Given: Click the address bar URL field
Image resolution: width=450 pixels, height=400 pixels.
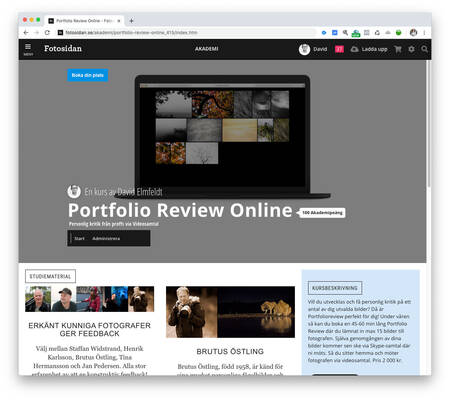Looking at the screenshot, I should [x=187, y=32].
